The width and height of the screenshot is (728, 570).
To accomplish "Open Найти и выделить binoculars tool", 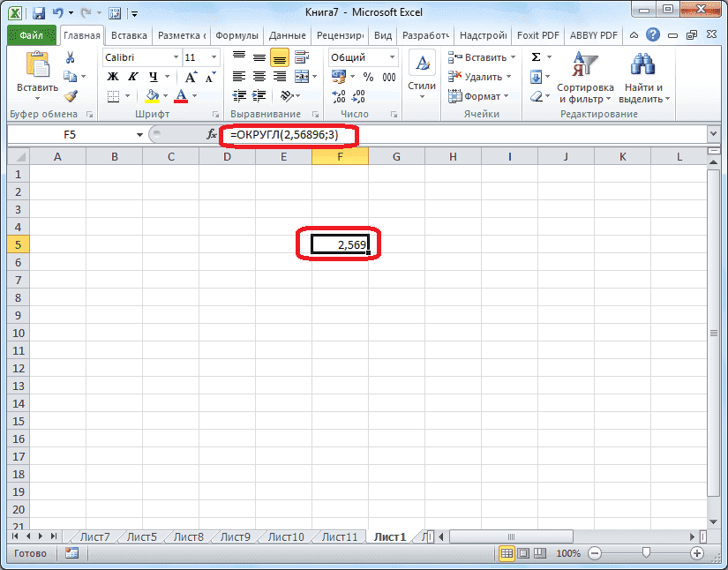I will tap(643, 77).
